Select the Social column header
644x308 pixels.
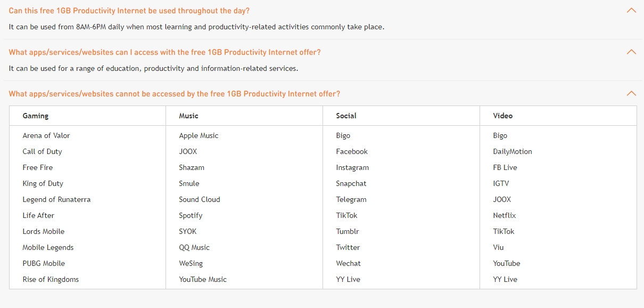tap(346, 116)
